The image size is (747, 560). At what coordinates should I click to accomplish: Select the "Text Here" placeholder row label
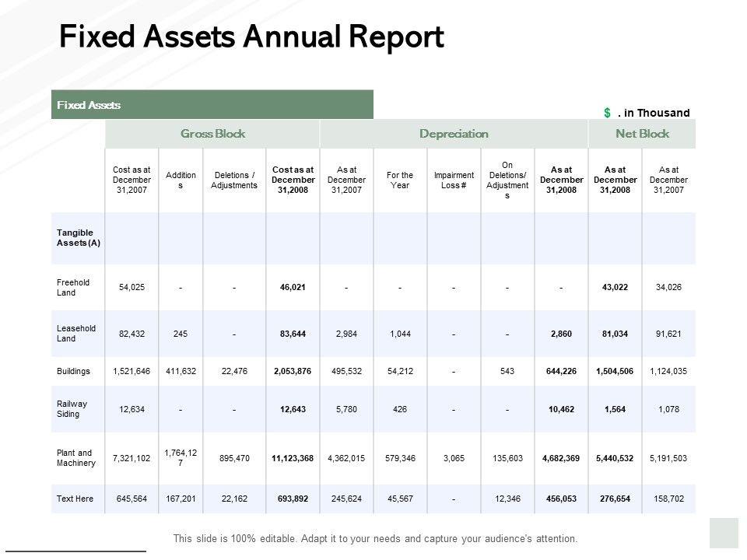pos(75,499)
